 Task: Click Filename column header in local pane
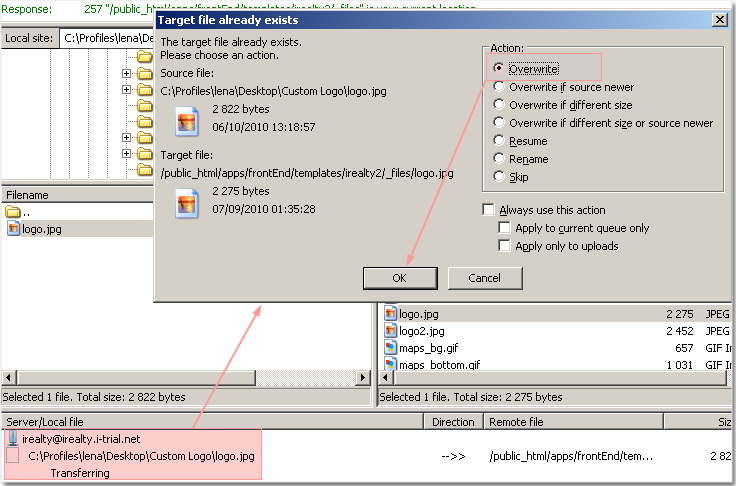pos(78,194)
